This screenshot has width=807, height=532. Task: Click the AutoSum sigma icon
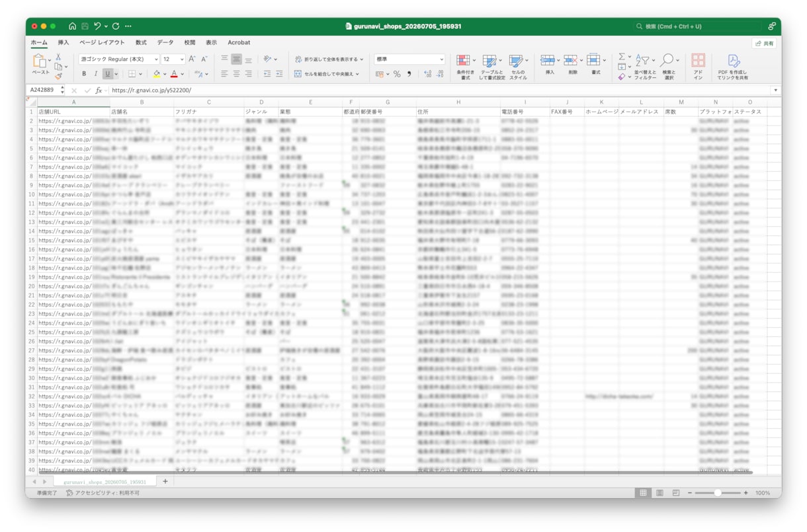point(622,57)
